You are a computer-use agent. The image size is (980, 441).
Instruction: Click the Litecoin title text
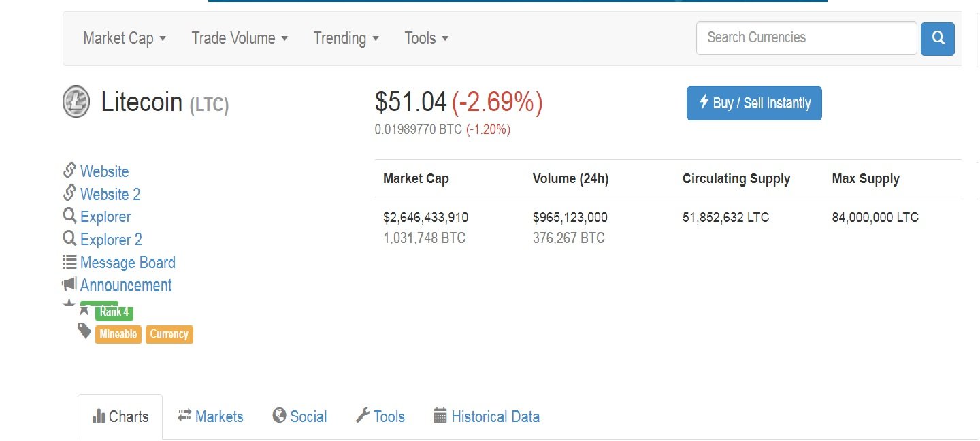[x=142, y=102]
